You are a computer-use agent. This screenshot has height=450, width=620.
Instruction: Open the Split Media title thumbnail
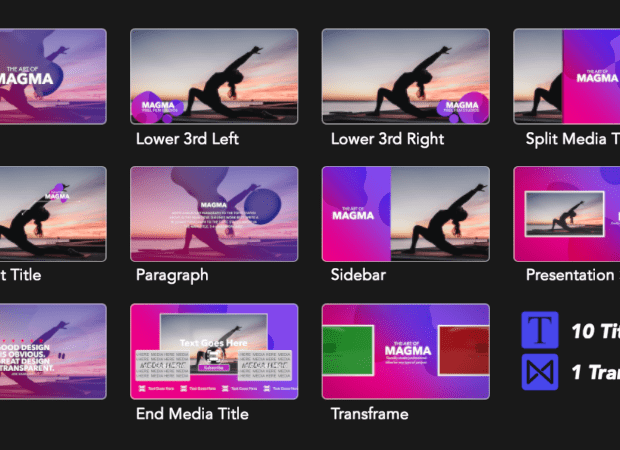click(x=567, y=76)
